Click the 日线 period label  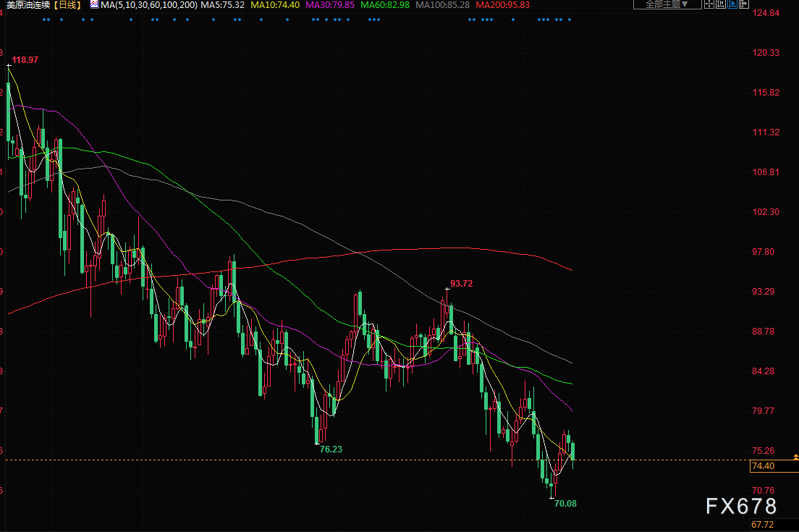click(67, 5)
